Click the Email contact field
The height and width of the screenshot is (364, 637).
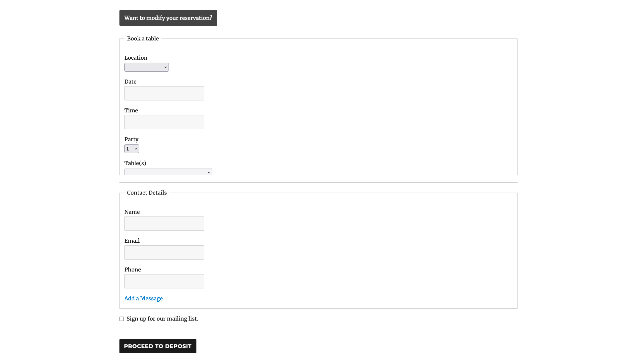tap(164, 252)
